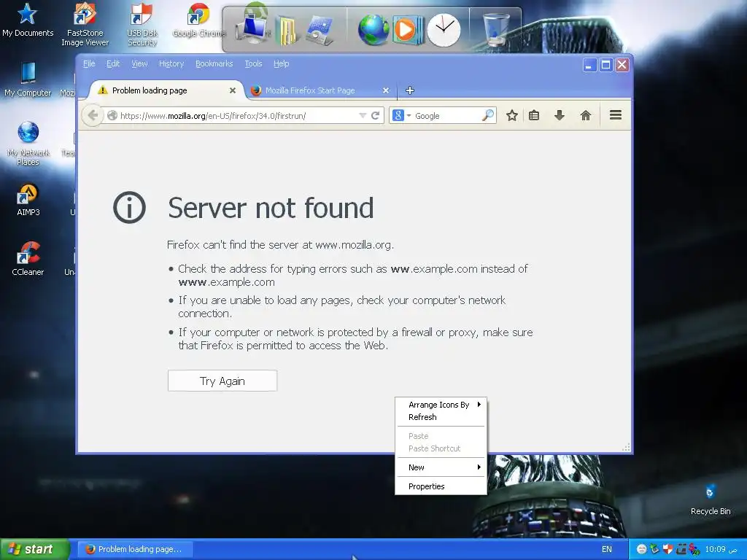Close the Problem loading page tab
Viewport: 747px width, 560px height.
click(233, 90)
